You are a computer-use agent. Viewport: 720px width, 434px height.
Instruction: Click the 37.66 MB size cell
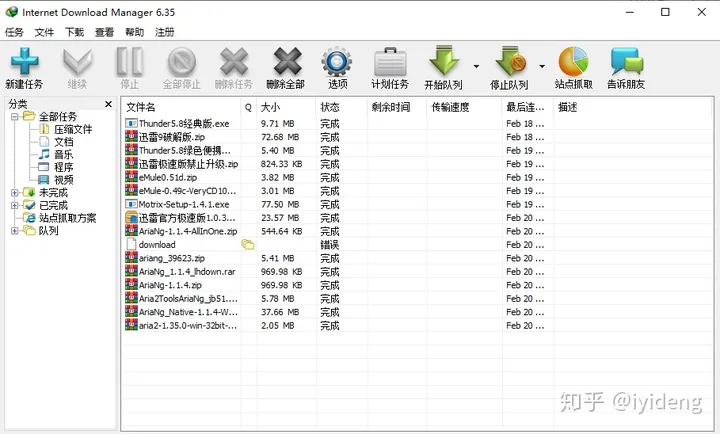pos(280,312)
